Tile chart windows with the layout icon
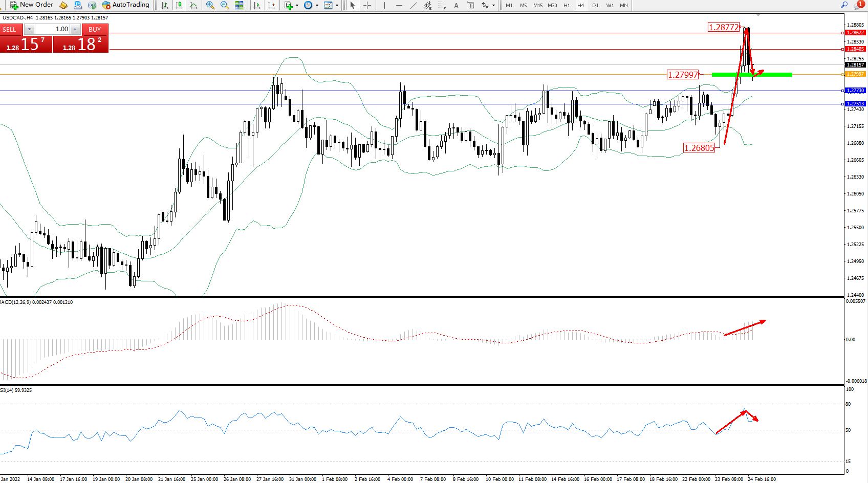The height and width of the screenshot is (483, 868). tap(239, 5)
